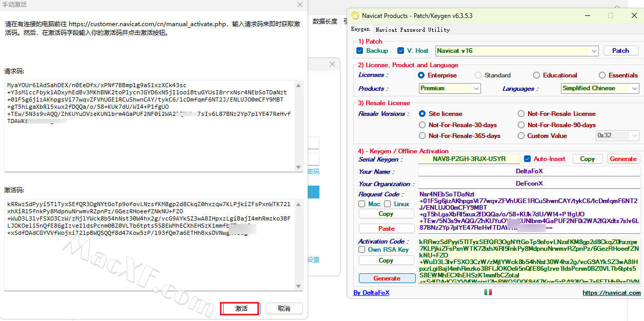
Task: Click the Italian flag icon in the keygen footer
Action: point(488,292)
